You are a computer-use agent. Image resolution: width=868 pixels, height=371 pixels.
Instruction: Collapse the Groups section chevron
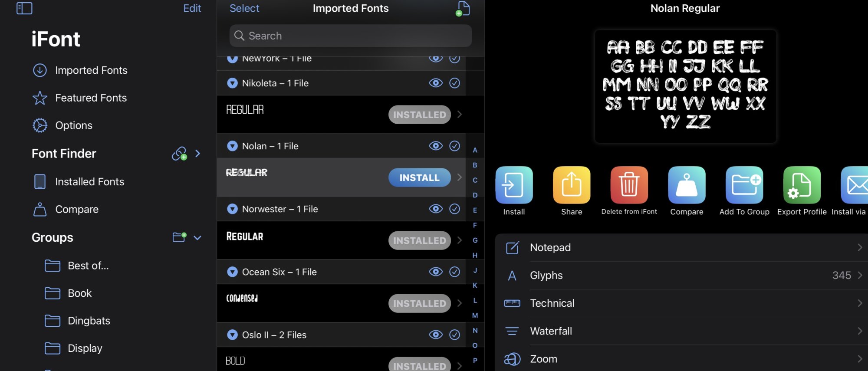point(197,238)
